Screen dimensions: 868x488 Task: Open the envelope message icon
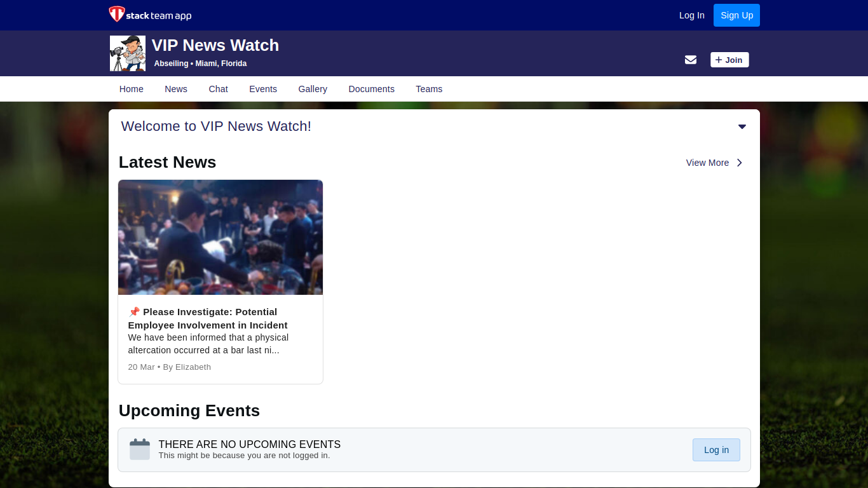[691, 60]
